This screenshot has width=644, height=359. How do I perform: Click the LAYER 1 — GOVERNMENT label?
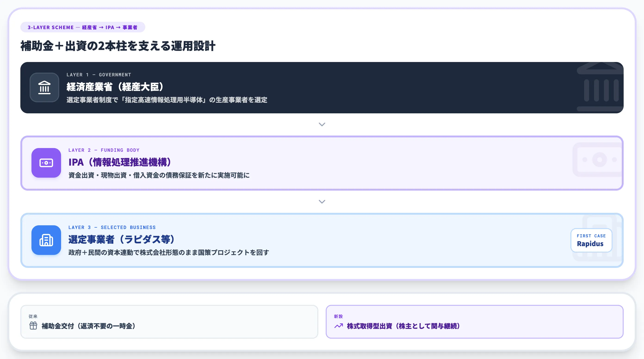99,75
